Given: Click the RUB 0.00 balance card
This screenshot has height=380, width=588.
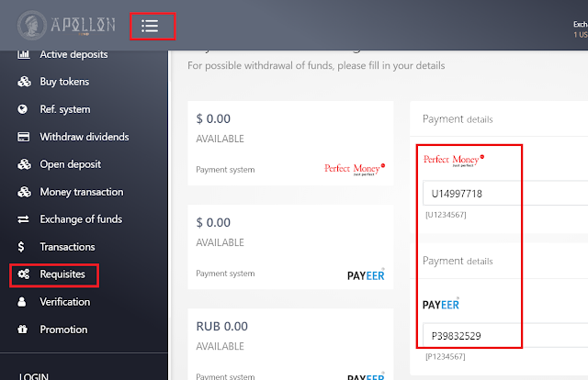Looking at the screenshot, I should pyautogui.click(x=290, y=344).
